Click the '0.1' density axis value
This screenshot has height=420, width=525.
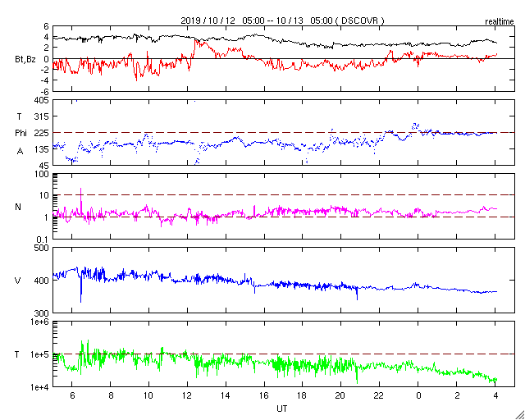click(x=43, y=240)
